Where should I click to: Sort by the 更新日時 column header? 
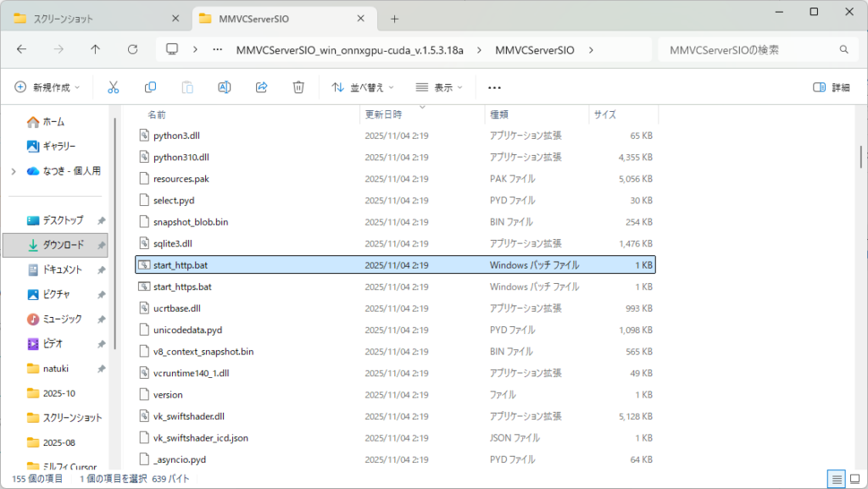[384, 114]
